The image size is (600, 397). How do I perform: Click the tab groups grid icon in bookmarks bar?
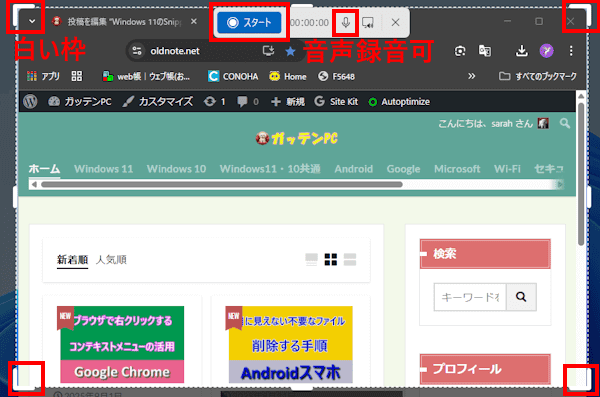pos(77,76)
